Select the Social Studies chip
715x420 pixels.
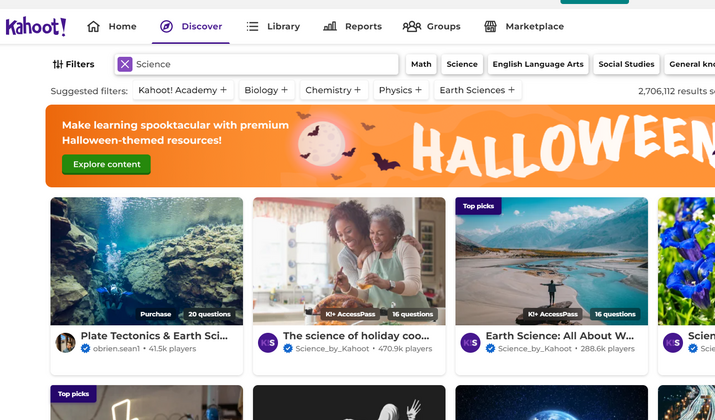click(626, 64)
